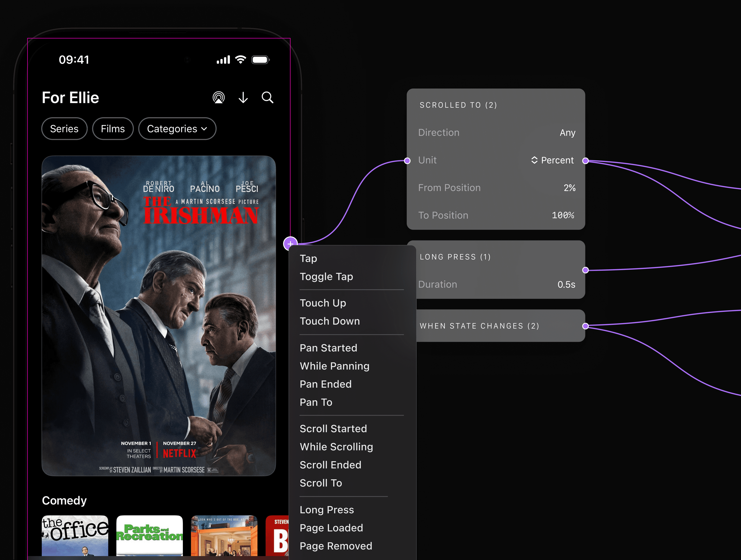Click the Scrolled To output connector dot

point(585,161)
